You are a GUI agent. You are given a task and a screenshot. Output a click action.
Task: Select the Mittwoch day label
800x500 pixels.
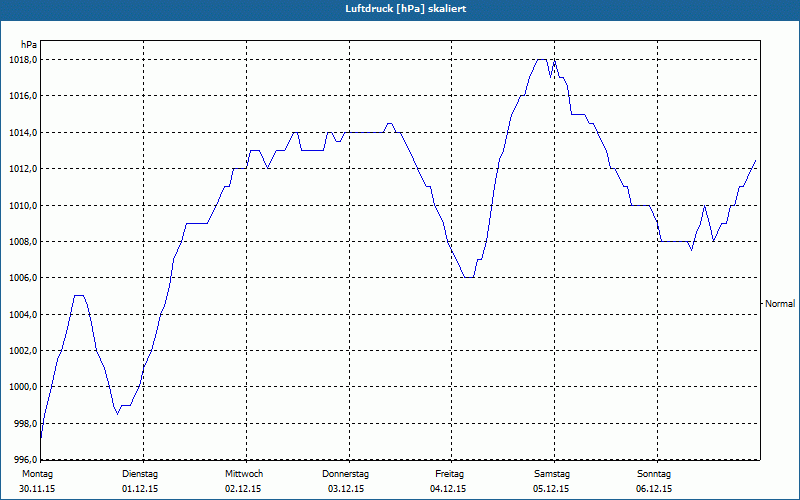point(244,474)
